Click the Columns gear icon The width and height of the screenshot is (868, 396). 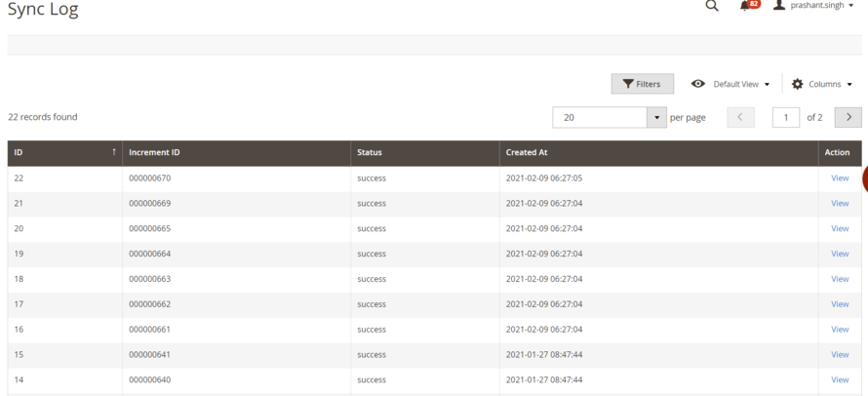797,84
